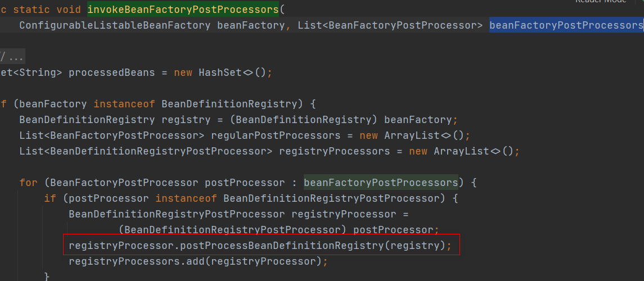Image resolution: width=644 pixels, height=281 pixels.
Task: Click ConfigurableListableBeanFactory type in the signature
Action: [115, 25]
